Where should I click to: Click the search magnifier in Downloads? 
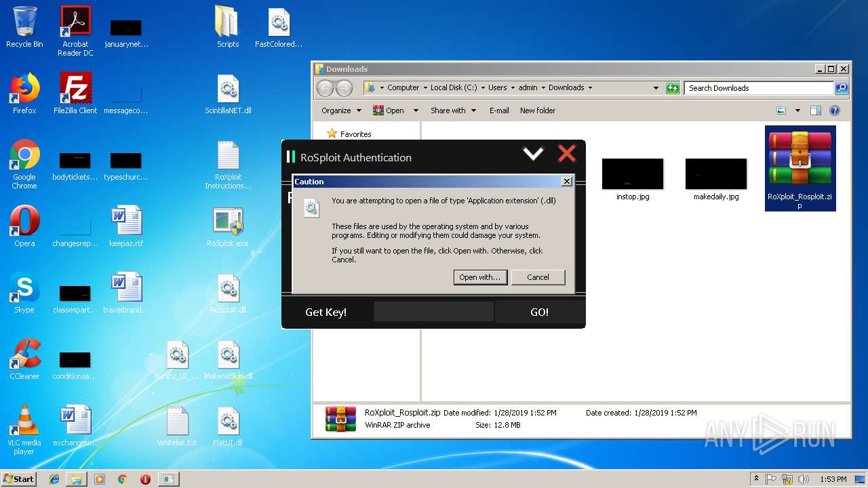[x=841, y=87]
